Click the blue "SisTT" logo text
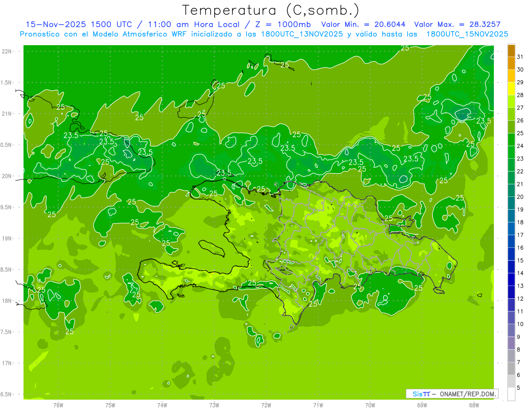This screenshot has width=532, height=411. point(421,394)
